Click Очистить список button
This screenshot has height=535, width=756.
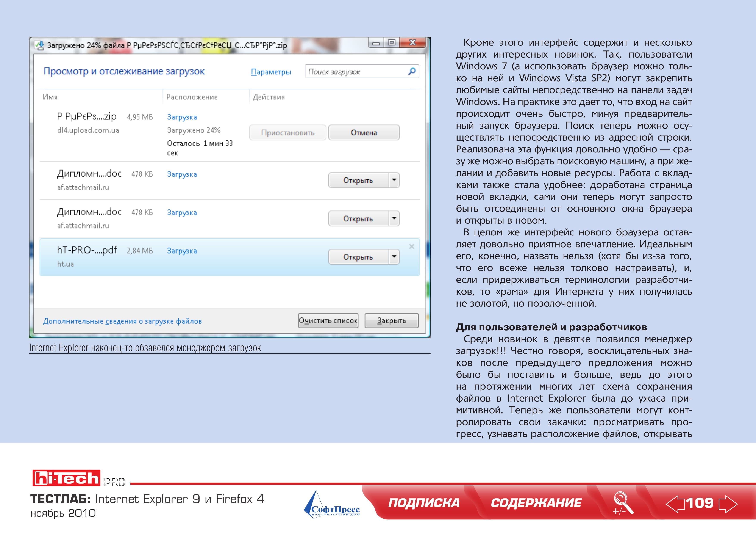coord(328,320)
